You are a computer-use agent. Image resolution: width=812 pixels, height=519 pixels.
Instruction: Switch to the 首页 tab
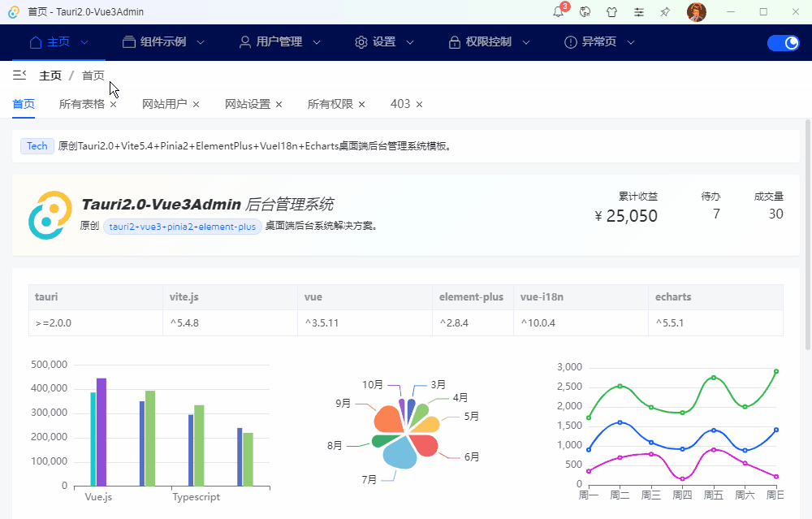point(24,104)
